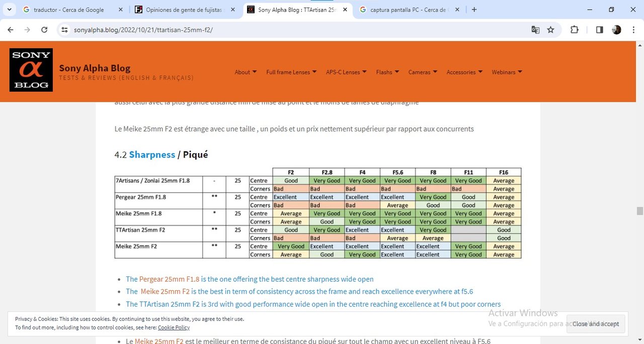
Task: Click the Close and accept button
Action: (x=596, y=324)
